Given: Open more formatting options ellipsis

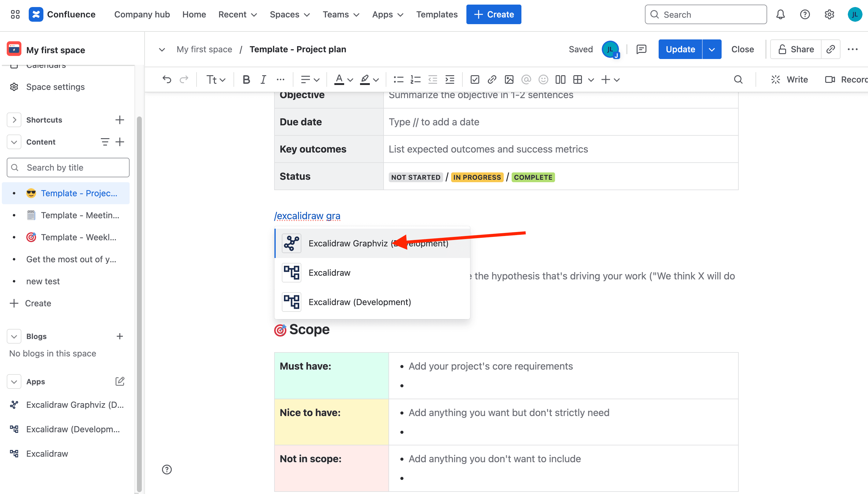Looking at the screenshot, I should (280, 79).
